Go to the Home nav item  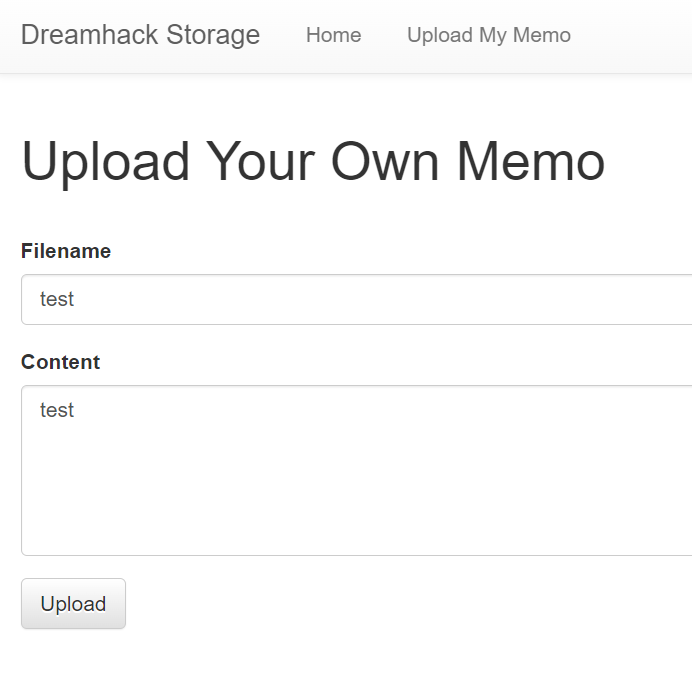334,35
